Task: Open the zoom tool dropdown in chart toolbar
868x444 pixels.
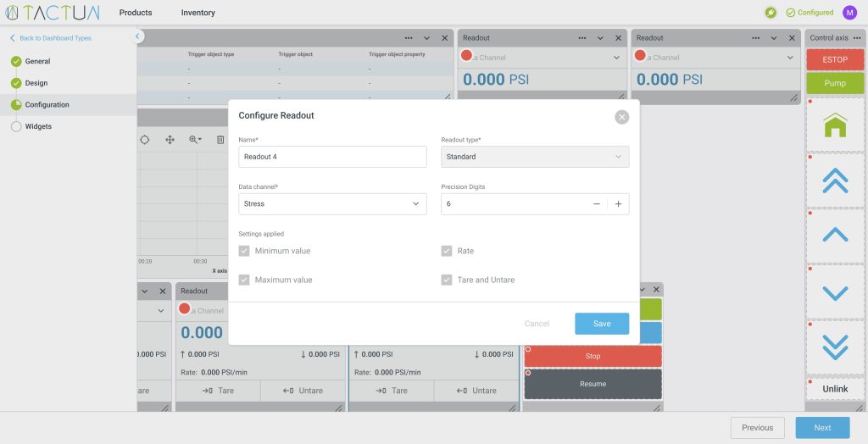Action: click(x=195, y=140)
